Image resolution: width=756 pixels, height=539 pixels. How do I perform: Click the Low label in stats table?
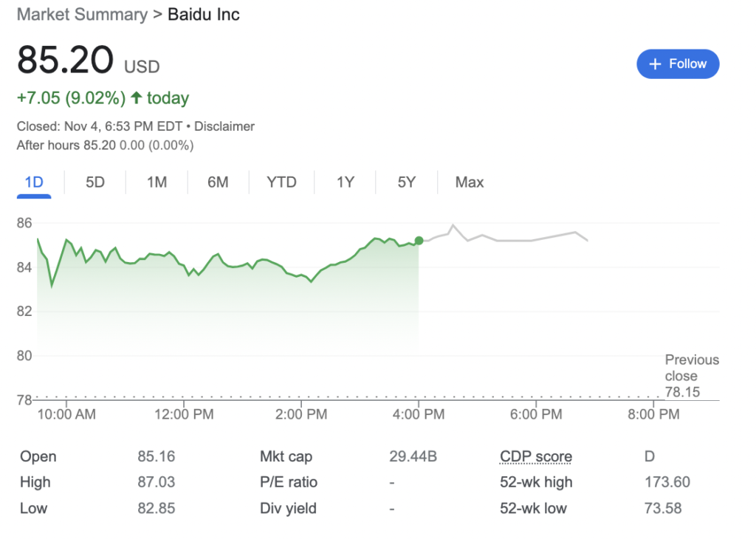tap(33, 508)
